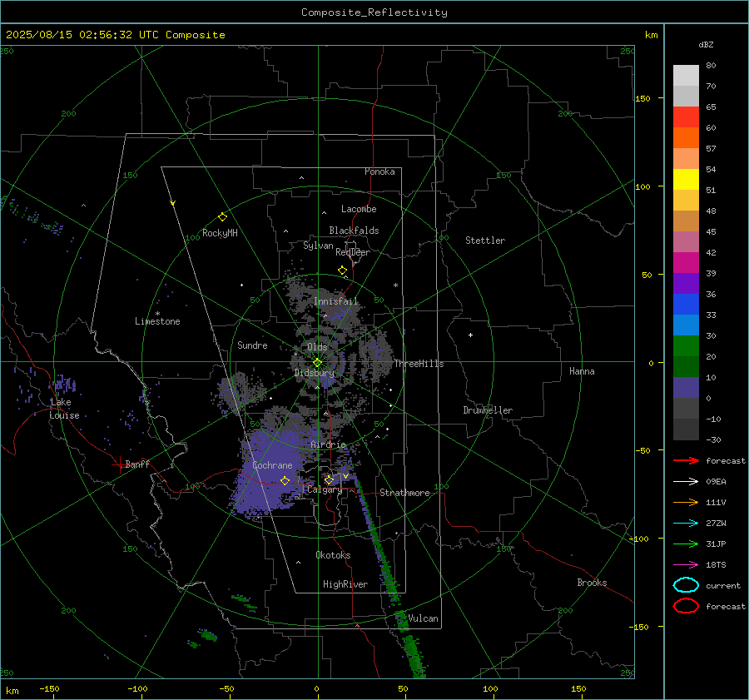
Task: Click the Hanna town label
Action: 582,371
